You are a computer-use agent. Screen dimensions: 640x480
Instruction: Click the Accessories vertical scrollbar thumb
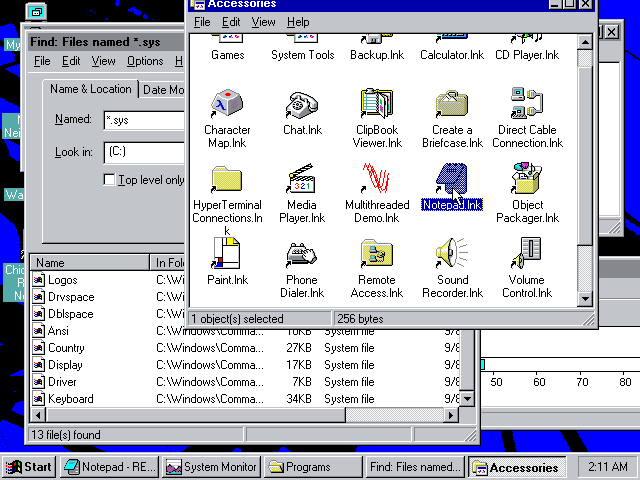pos(585,156)
